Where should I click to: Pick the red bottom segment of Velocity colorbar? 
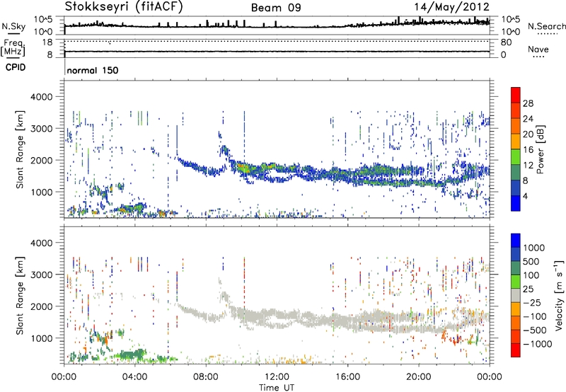pos(516,350)
